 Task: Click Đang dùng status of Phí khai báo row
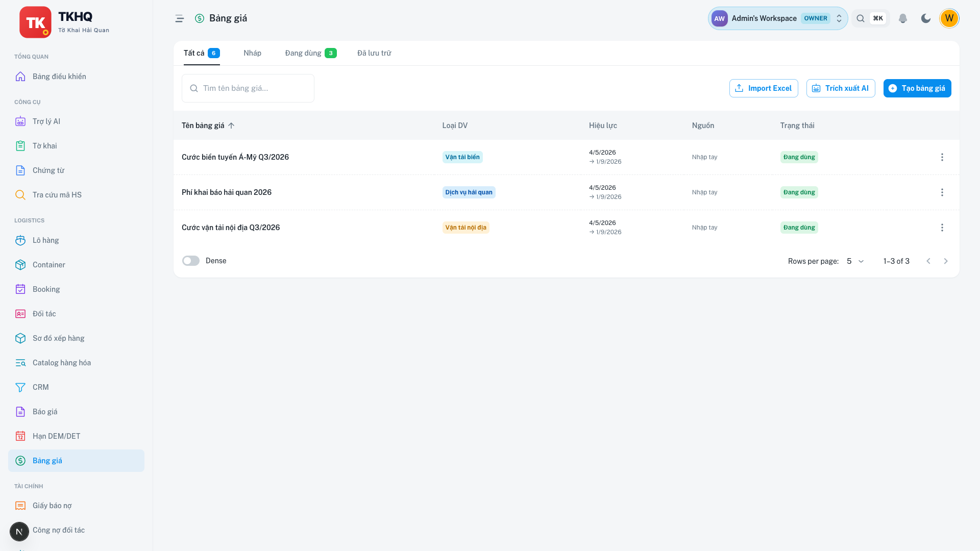799,192
